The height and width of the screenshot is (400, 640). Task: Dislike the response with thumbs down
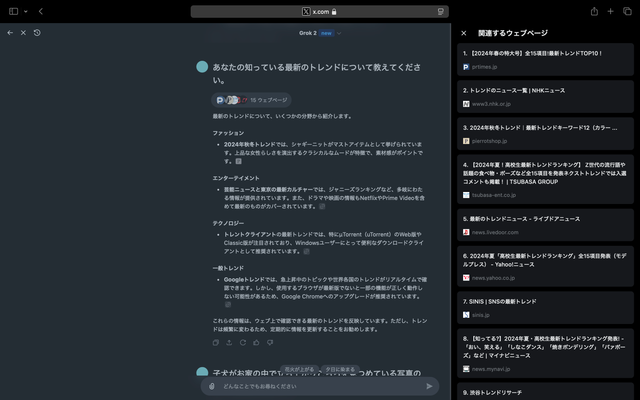click(270, 342)
